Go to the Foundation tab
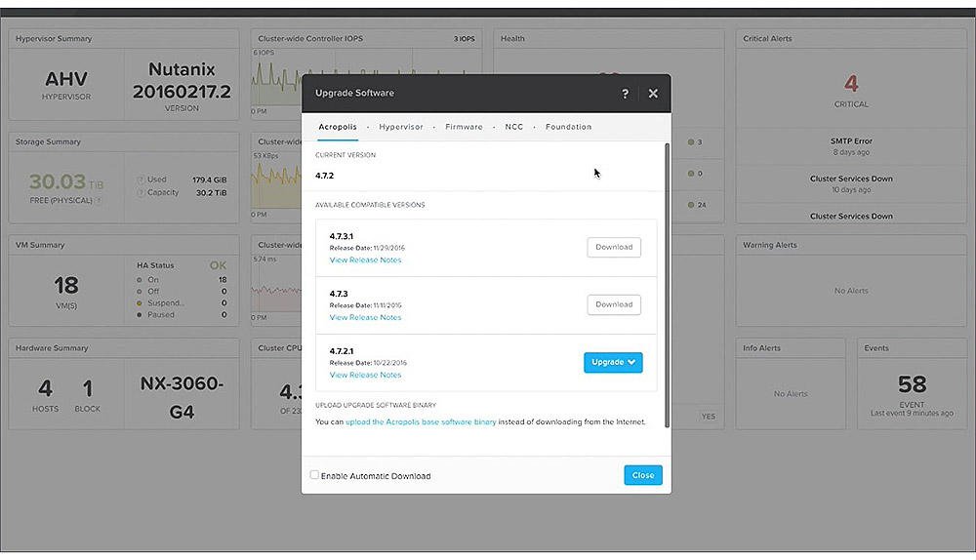 (x=568, y=127)
